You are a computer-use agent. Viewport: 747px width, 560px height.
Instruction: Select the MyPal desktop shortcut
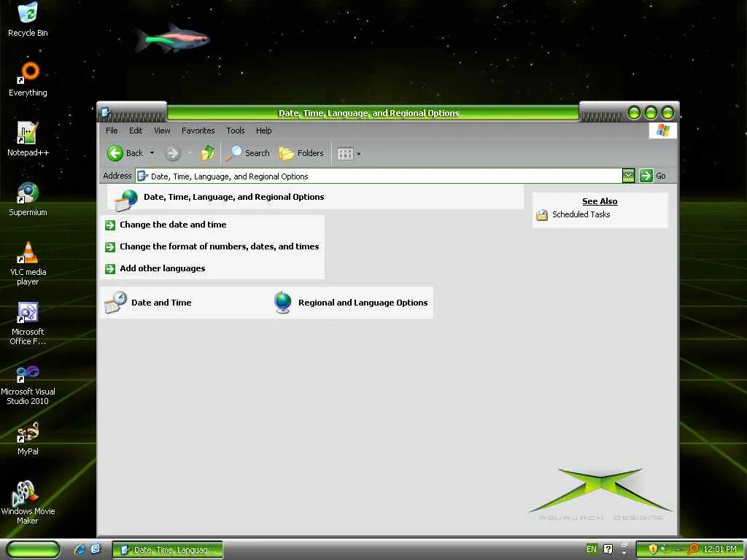tap(28, 438)
